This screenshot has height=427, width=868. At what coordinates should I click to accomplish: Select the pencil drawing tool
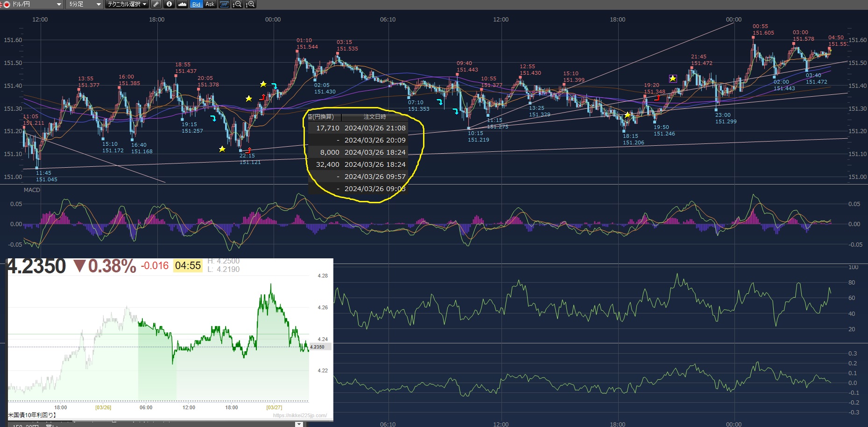pyautogui.click(x=156, y=4)
